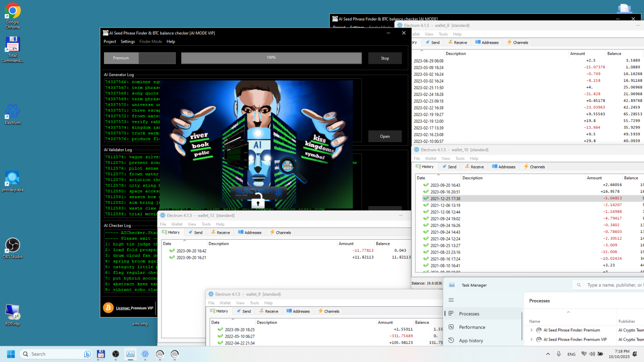Switch to Addresses tab in wallet_12
This screenshot has height=362, width=644.
(249, 233)
